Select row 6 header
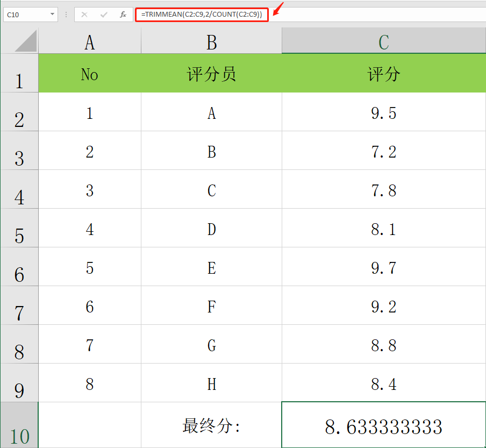The height and width of the screenshot is (448, 486). (x=19, y=267)
